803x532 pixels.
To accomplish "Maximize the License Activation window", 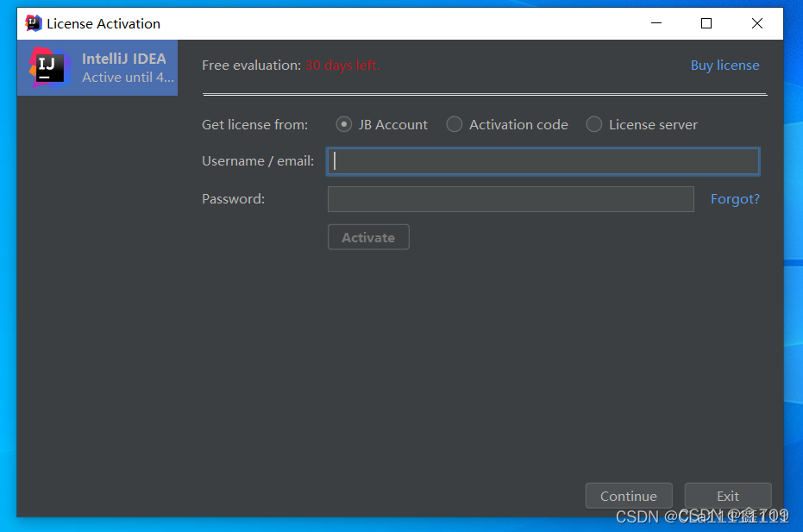I will point(706,23).
